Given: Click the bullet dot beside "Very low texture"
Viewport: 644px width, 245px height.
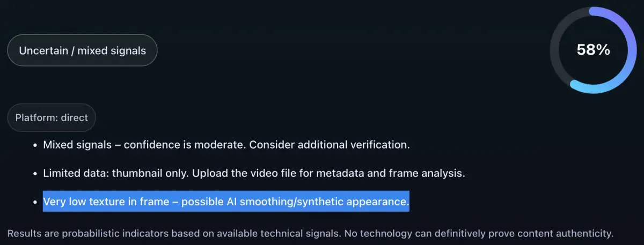Looking at the screenshot, I should (x=34, y=202).
